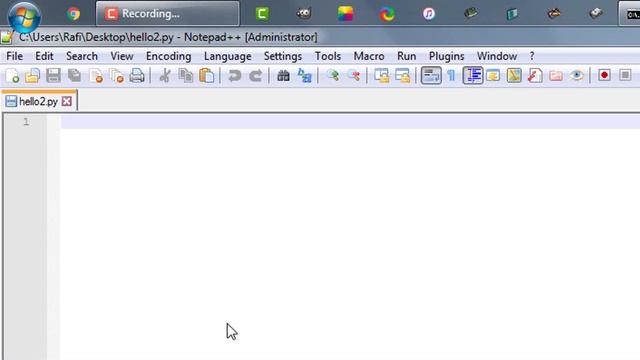Viewport: 640px width, 360px height.
Task: Open the Function List icon
Action: point(535,76)
